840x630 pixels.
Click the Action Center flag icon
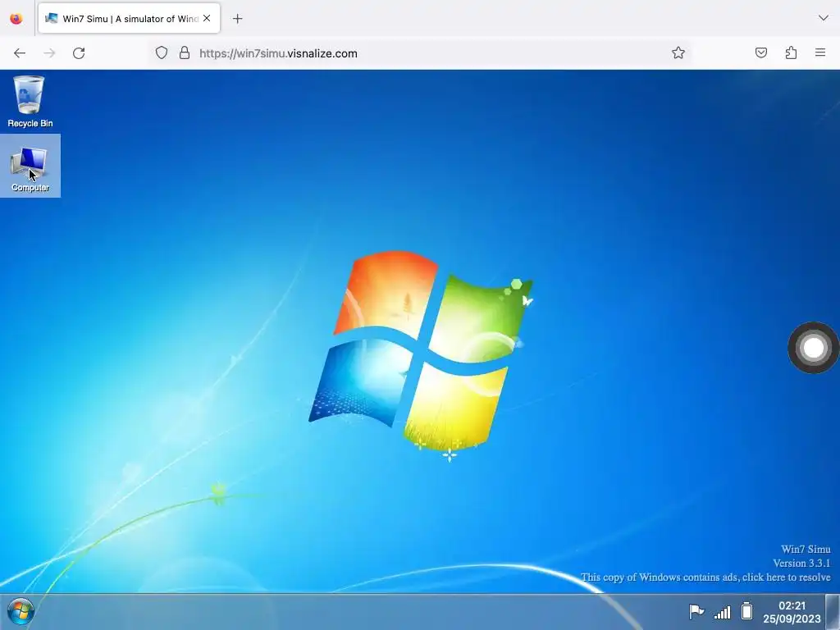tap(696, 611)
